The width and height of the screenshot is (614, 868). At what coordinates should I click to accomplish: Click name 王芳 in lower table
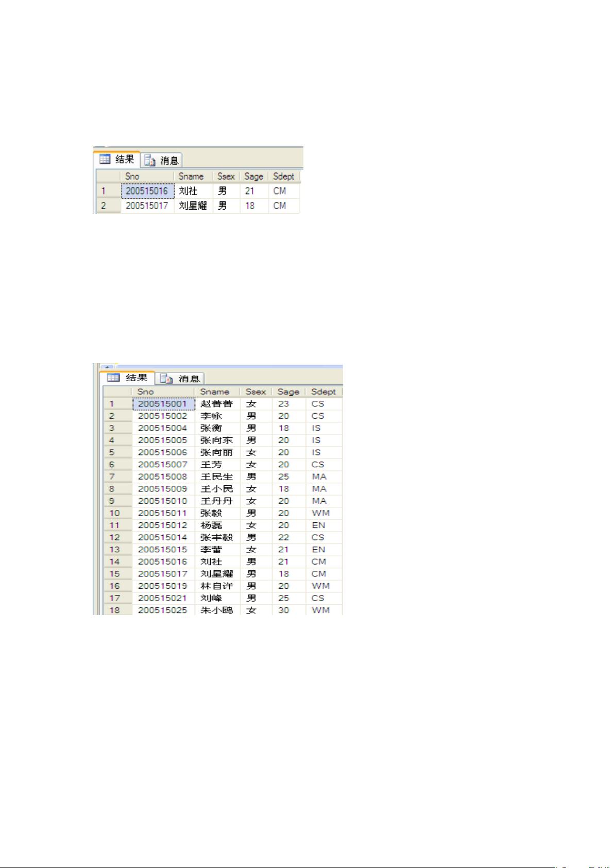tap(211, 465)
